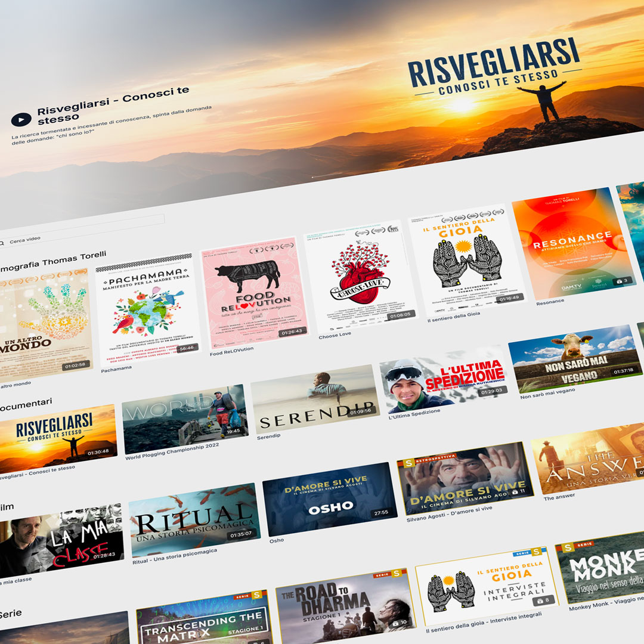Open Risvegliarsi documentary thumbnail in Documentari row

57,439
